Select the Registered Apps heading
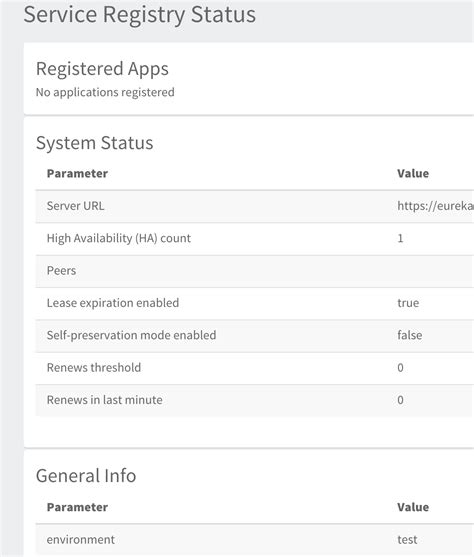 102,69
